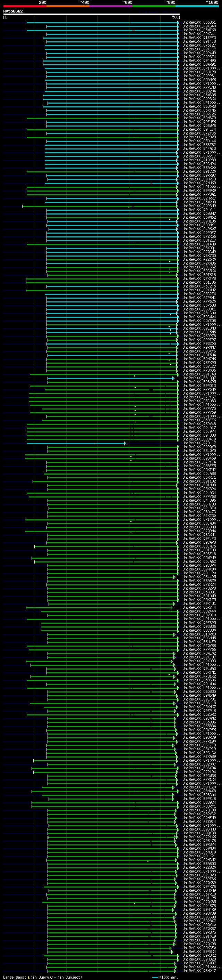This screenshot has width=222, height=980.
Task: Click the label UniRef100_Q9FLI4
Action: (x=199, y=129)
